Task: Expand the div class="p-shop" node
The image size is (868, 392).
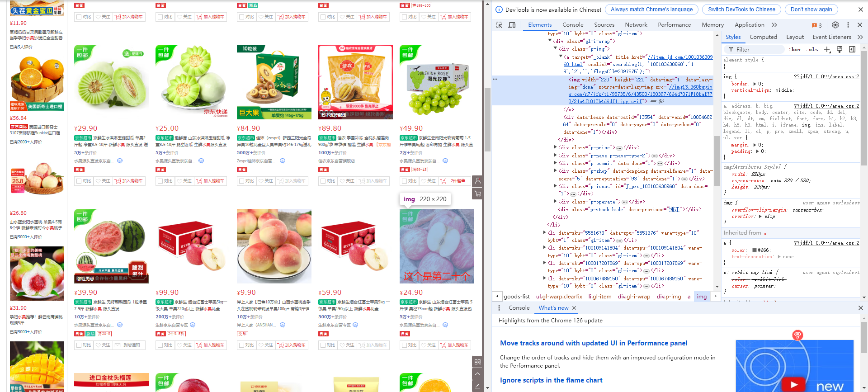Action: (x=556, y=170)
